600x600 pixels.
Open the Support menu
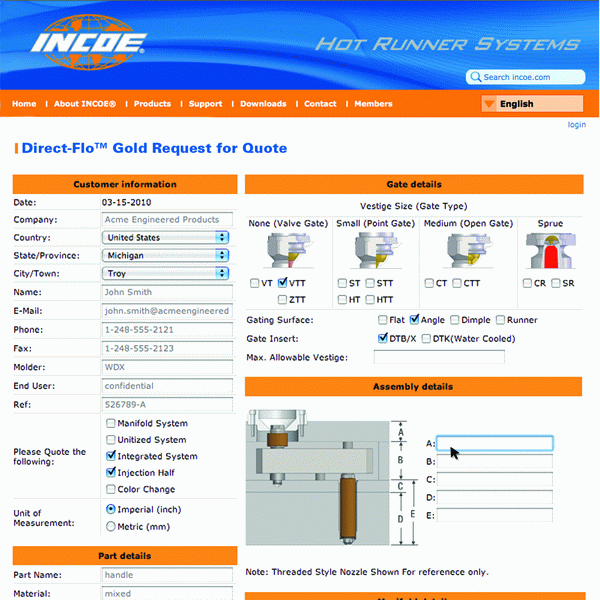(205, 104)
